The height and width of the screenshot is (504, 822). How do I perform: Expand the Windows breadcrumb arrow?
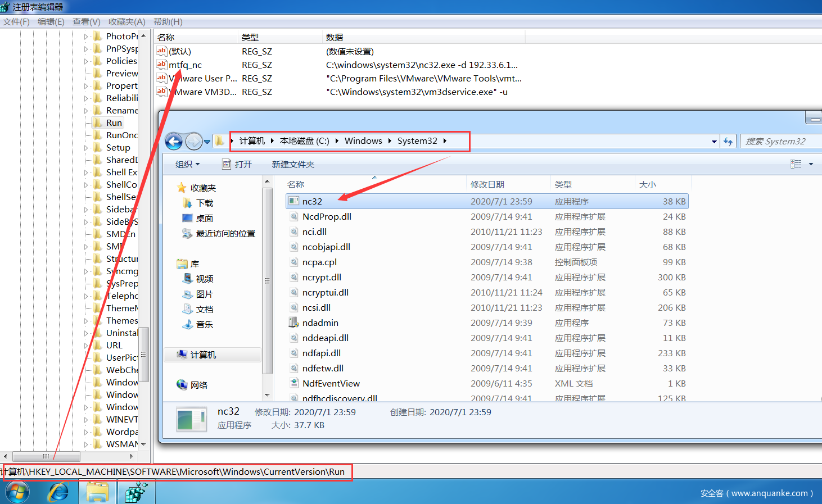[x=389, y=141]
